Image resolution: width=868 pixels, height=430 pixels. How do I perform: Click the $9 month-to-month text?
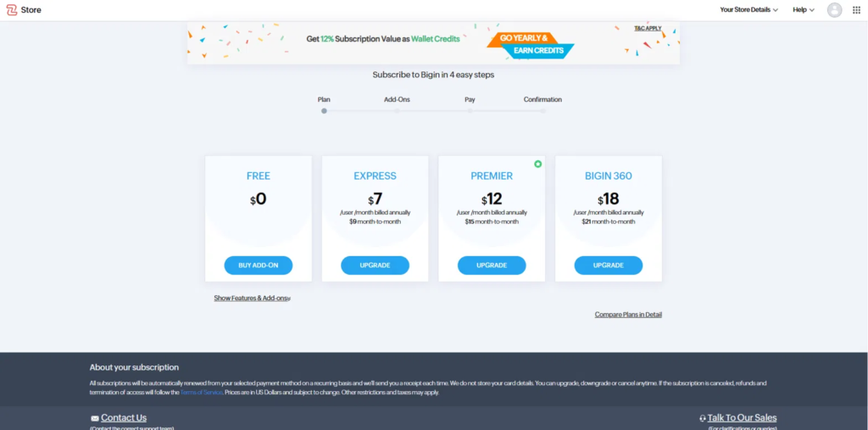pos(376,221)
